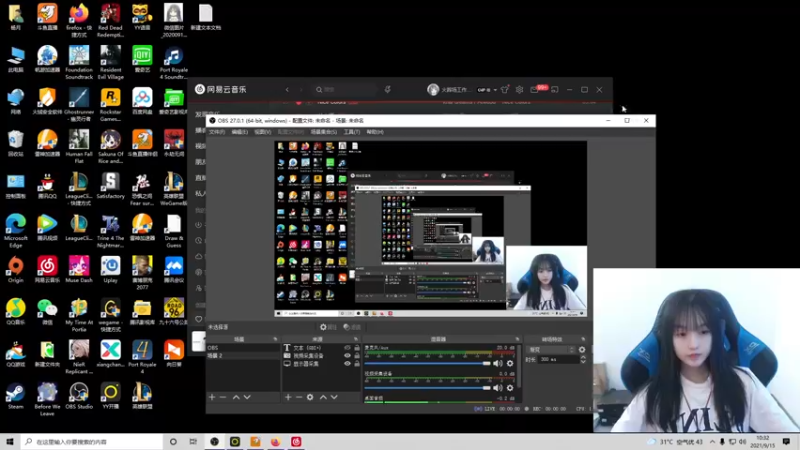Click NetEase Music listen-to-identify microphone icon
Screen dimensions: 800x450
[388, 89]
